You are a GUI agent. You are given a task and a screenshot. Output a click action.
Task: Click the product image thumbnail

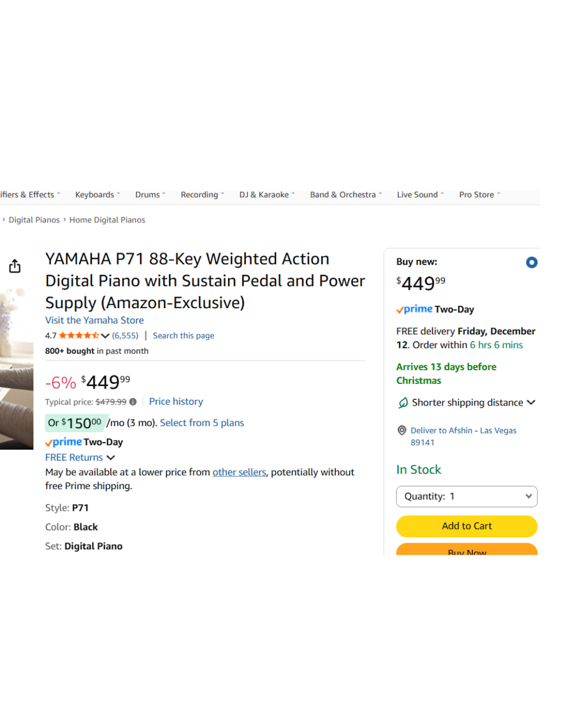click(x=16, y=368)
